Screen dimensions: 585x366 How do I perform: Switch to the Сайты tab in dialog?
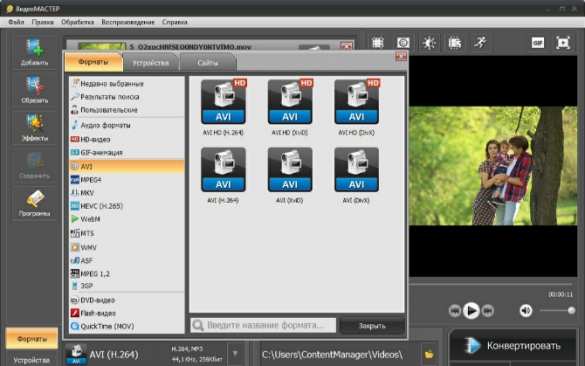208,63
